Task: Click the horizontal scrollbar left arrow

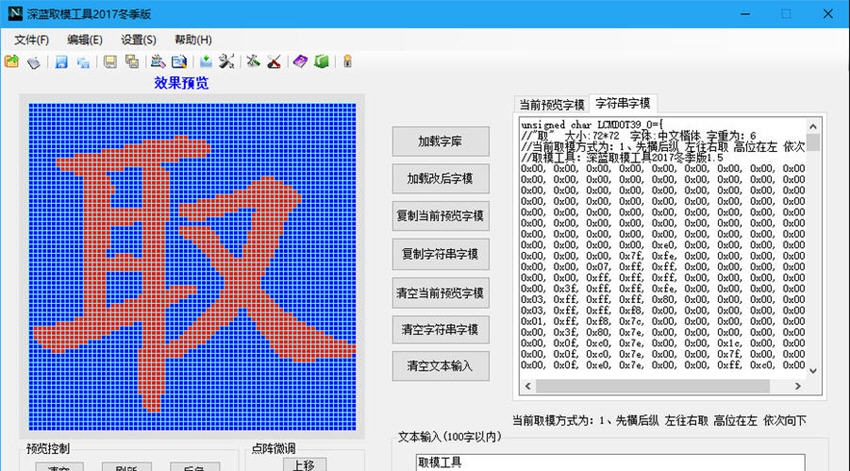Action: [x=528, y=386]
